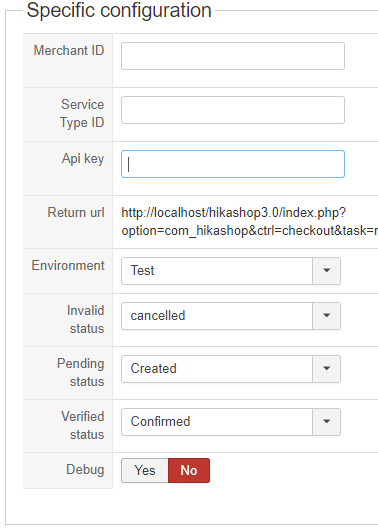Open the Pending status combo box showing Created
This screenshot has width=378, height=529.
click(231, 369)
